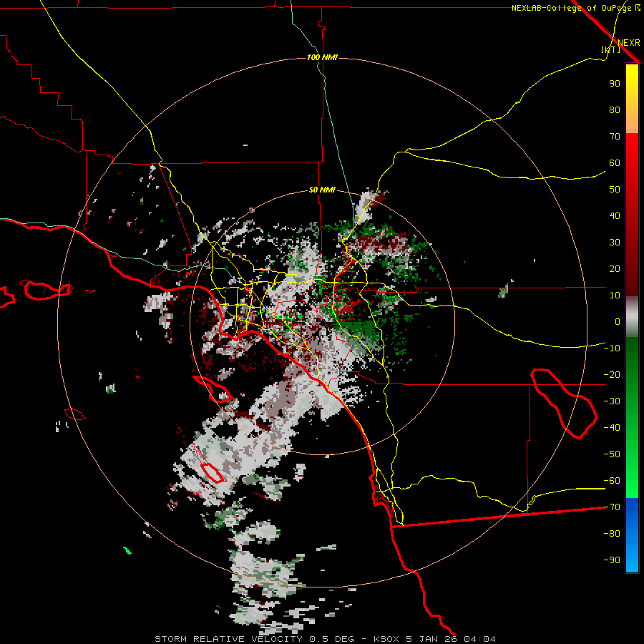Click the 04:04 timestamp in caption

pyautogui.click(x=479, y=639)
